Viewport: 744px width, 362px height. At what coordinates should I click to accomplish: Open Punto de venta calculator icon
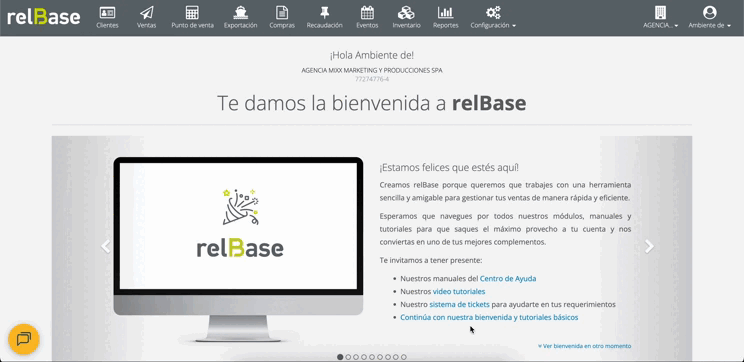(192, 13)
